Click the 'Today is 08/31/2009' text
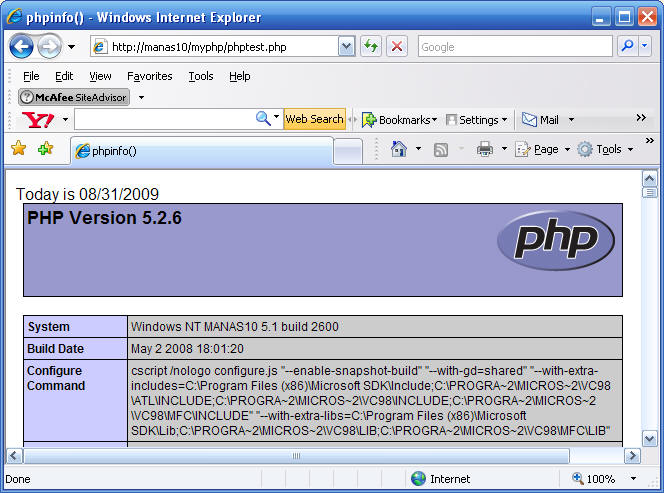This screenshot has width=664, height=493. coord(87,194)
